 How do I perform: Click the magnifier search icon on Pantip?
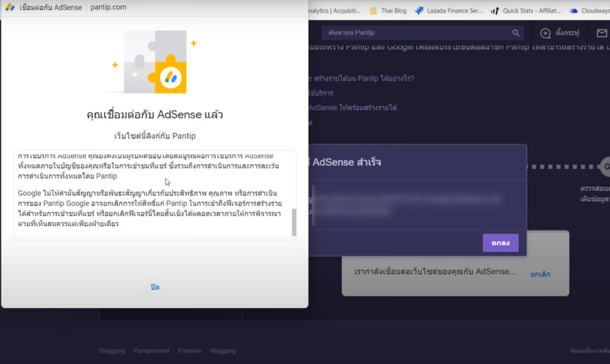(x=516, y=33)
